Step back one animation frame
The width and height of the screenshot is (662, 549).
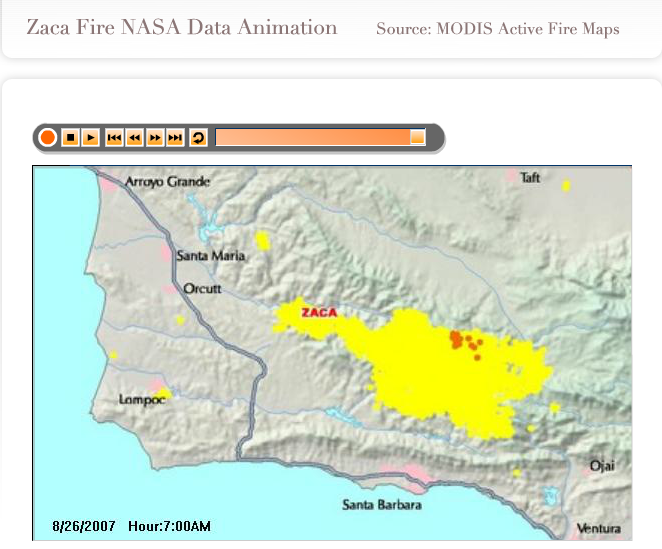pyautogui.click(x=134, y=137)
